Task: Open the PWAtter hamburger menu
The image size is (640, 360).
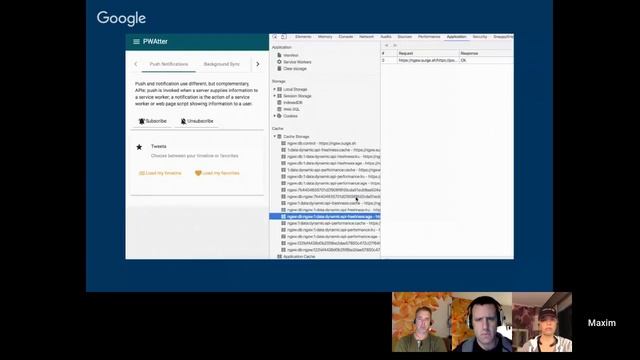Action: (x=136, y=42)
